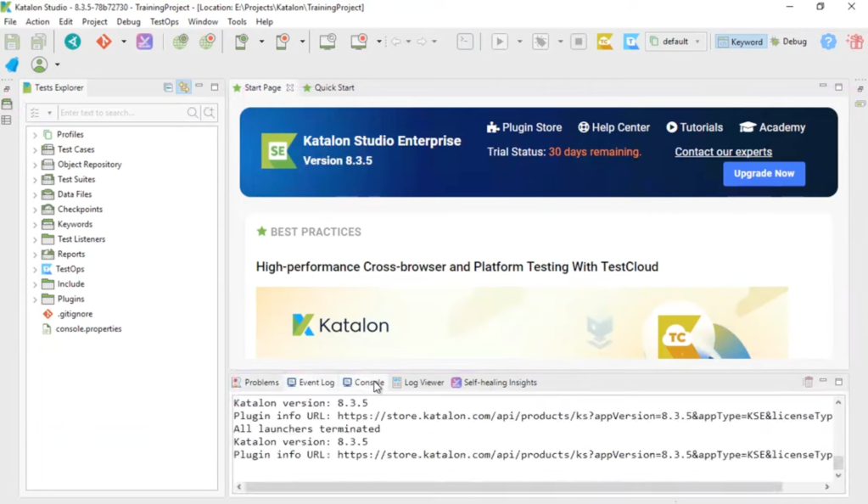Screen dimensions: 868x504
Task: Open the Tutorials link
Action: point(694,127)
